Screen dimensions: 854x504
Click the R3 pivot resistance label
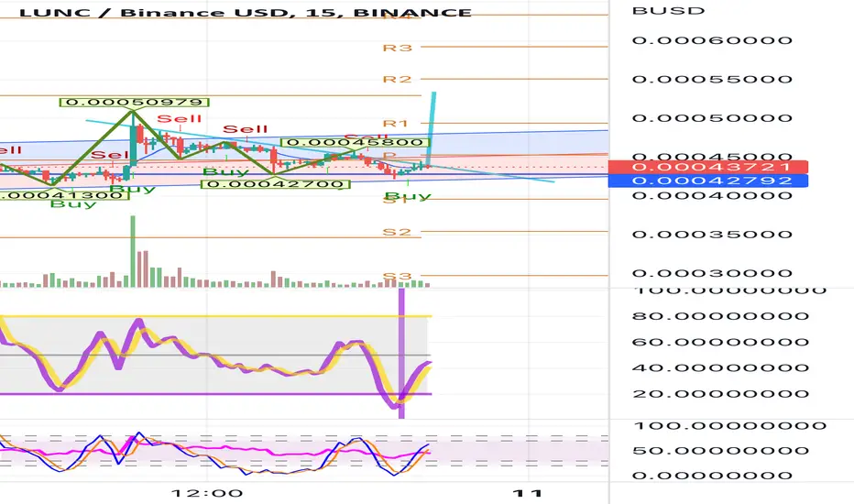click(x=397, y=48)
